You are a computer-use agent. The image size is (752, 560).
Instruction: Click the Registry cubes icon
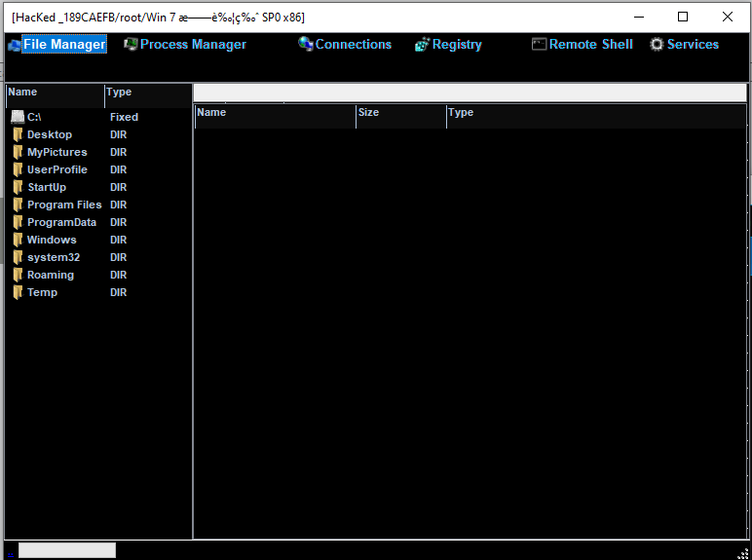[x=422, y=45]
